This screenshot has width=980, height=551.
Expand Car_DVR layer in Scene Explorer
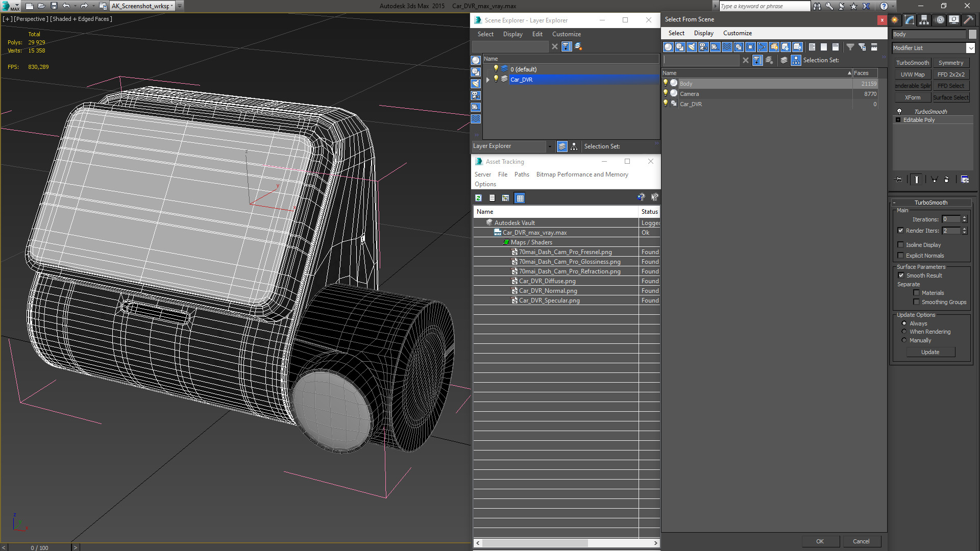point(488,80)
